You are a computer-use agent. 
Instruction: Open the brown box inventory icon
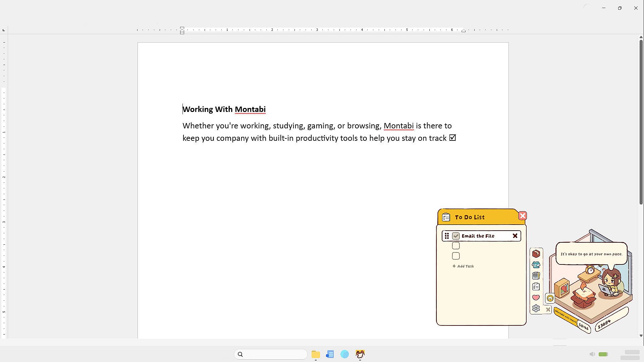click(x=536, y=254)
